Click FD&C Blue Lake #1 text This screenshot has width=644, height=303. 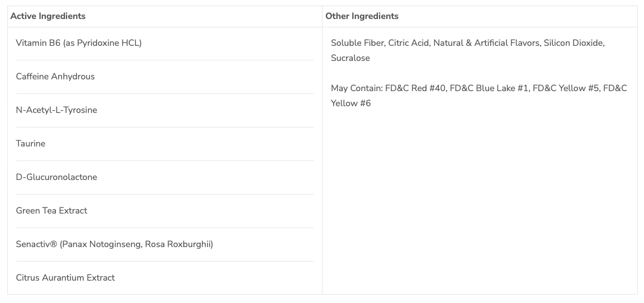489,88
